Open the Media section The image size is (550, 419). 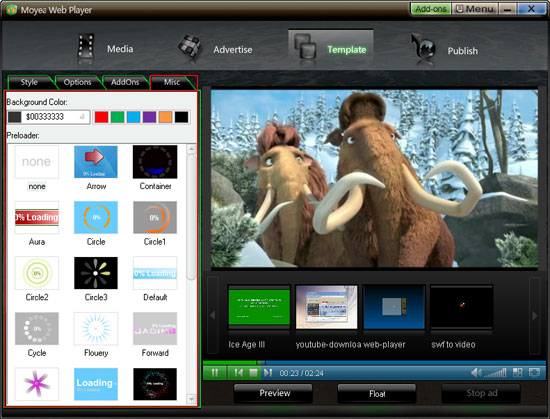point(105,49)
